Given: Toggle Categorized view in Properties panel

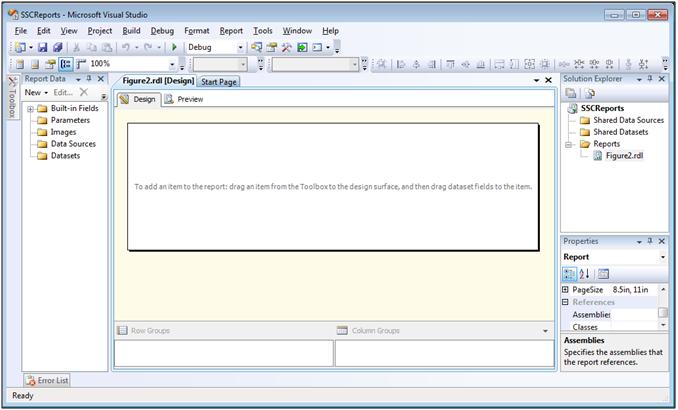Looking at the screenshot, I should tap(569, 274).
